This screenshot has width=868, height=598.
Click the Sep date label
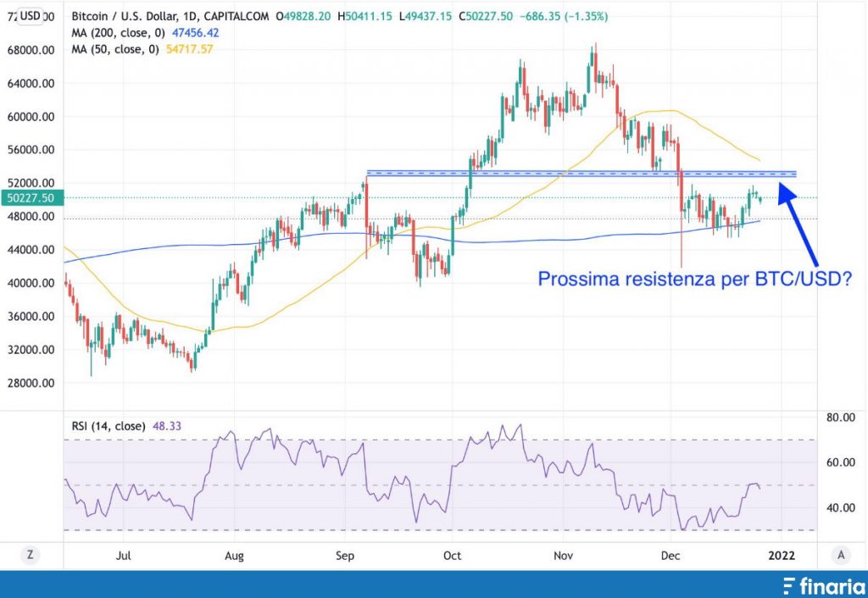pos(345,556)
